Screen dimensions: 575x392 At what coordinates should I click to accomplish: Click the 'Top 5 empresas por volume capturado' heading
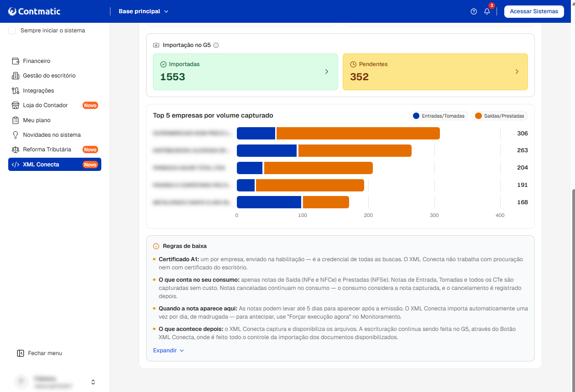pyautogui.click(x=213, y=116)
